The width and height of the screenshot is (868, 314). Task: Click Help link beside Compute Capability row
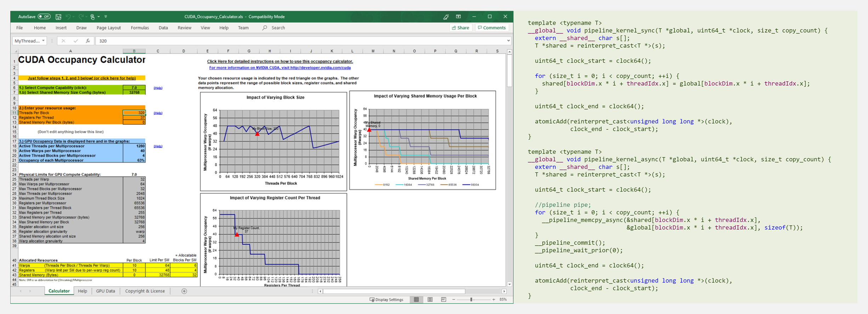158,88
